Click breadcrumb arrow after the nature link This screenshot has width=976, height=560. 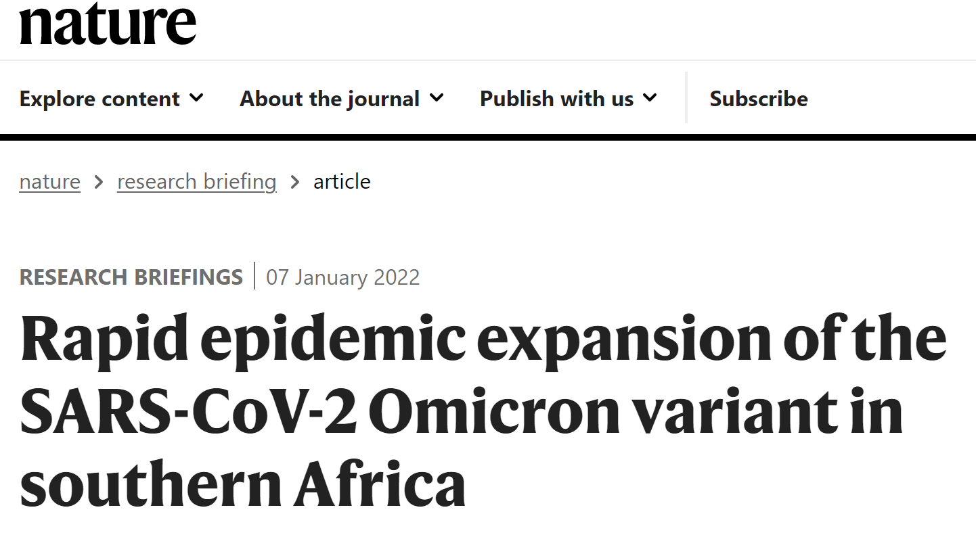(99, 182)
